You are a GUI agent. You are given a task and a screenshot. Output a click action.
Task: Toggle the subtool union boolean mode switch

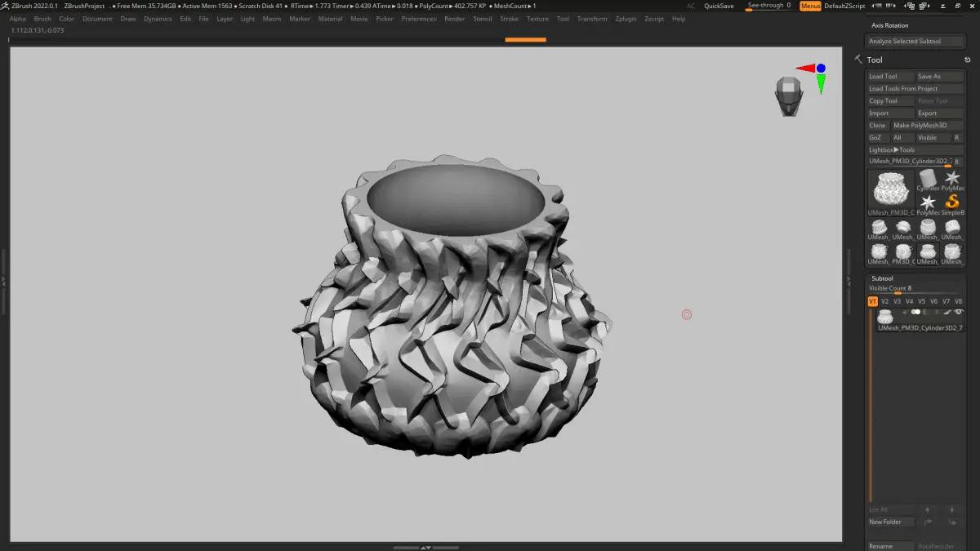point(915,312)
